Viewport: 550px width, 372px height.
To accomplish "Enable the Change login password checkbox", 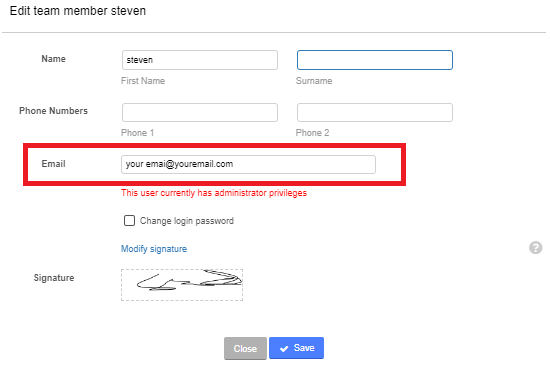I will tap(129, 221).
